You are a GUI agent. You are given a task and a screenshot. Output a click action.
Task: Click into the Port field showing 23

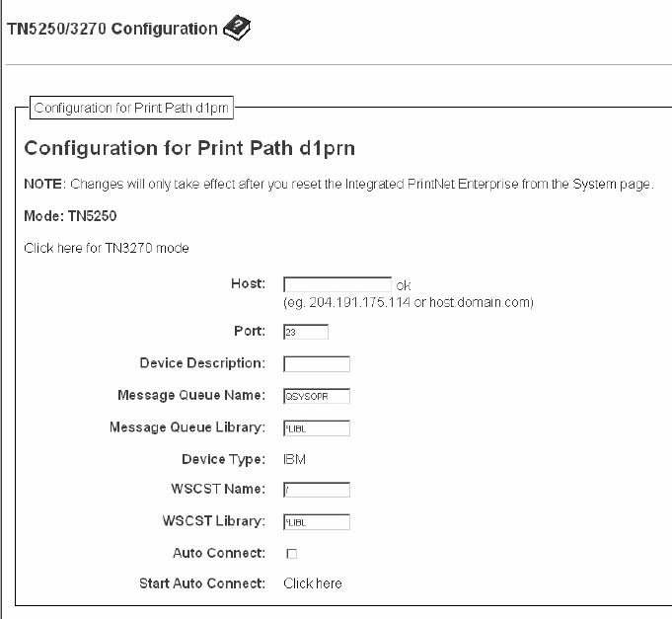pyautogui.click(x=305, y=333)
